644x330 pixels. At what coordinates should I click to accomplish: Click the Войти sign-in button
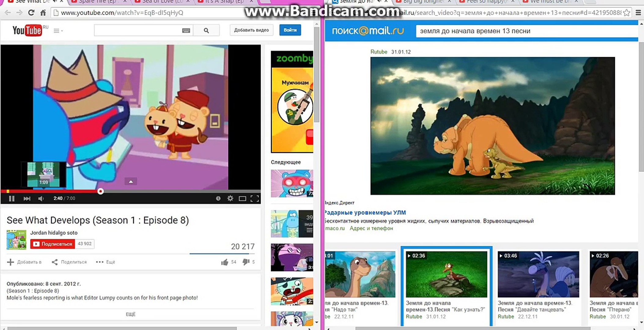click(290, 30)
